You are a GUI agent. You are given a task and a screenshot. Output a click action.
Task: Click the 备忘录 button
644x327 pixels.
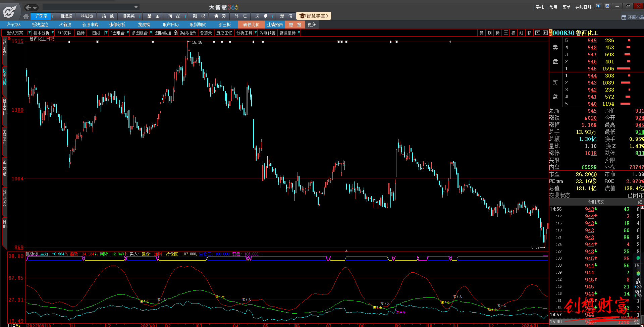206,33
